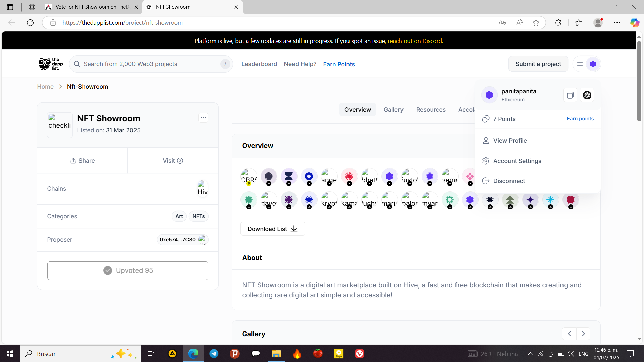Click Submit a project button

tap(538, 64)
